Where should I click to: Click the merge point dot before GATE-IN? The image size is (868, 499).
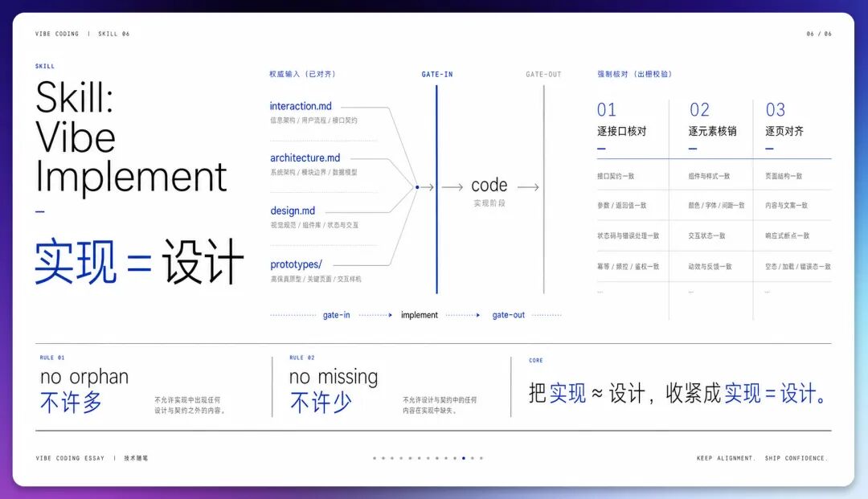point(417,187)
